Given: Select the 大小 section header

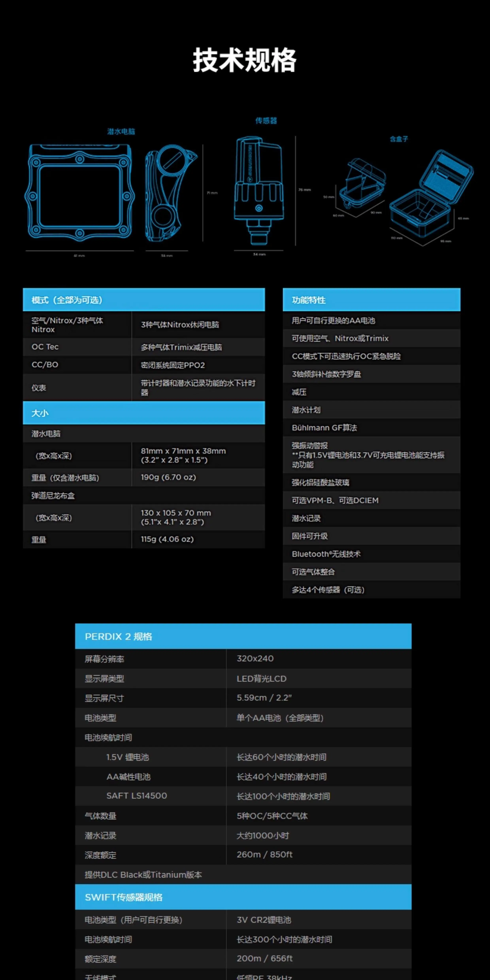Looking at the screenshot, I should (144, 413).
